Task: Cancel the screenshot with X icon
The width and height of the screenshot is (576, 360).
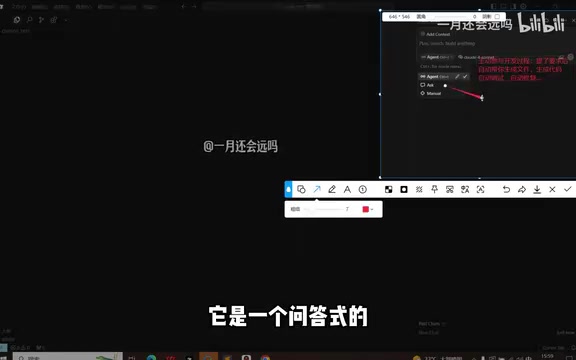Action: pyautogui.click(x=552, y=189)
